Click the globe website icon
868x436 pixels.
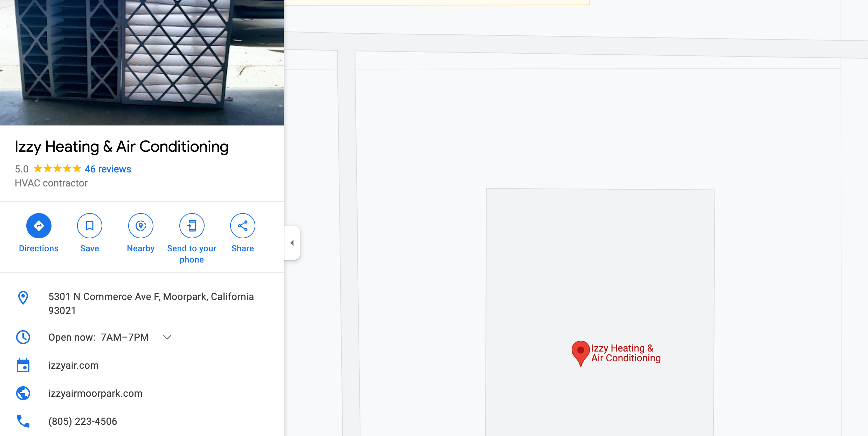pos(23,393)
